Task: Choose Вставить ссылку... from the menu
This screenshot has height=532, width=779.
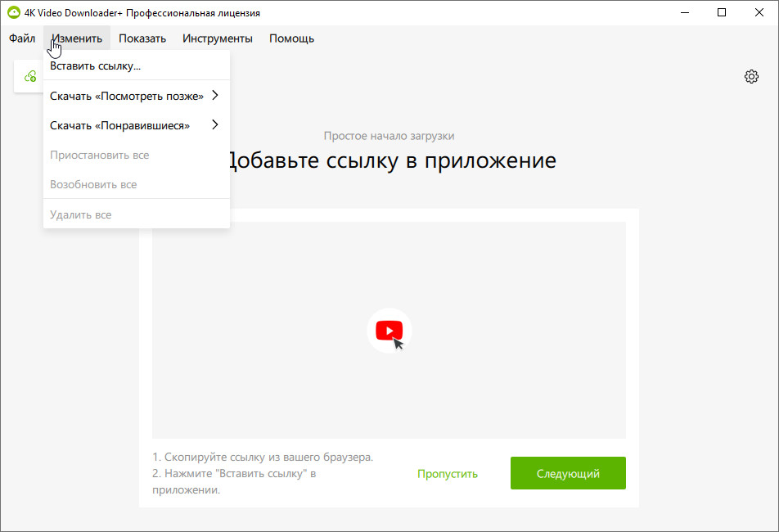Action: (96, 65)
